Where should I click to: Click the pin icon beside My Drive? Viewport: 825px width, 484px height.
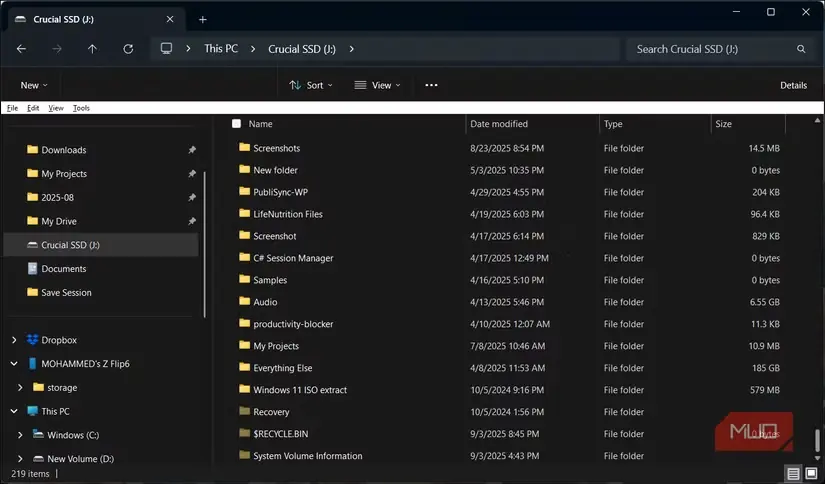click(192, 221)
